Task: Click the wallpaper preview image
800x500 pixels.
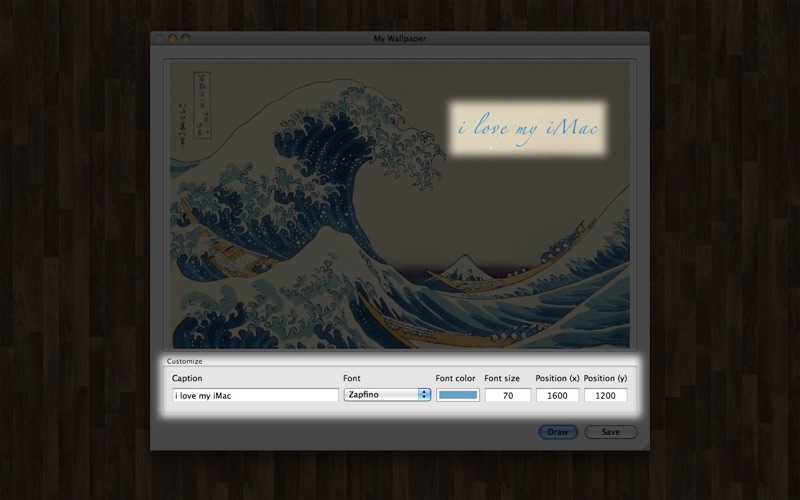Action: pyautogui.click(x=399, y=205)
